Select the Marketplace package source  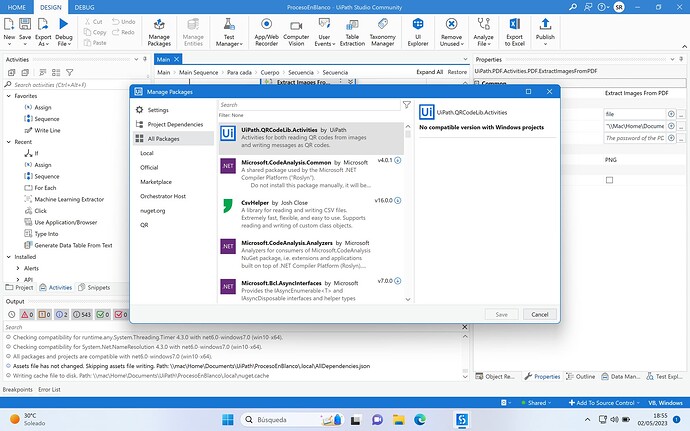pos(156,182)
